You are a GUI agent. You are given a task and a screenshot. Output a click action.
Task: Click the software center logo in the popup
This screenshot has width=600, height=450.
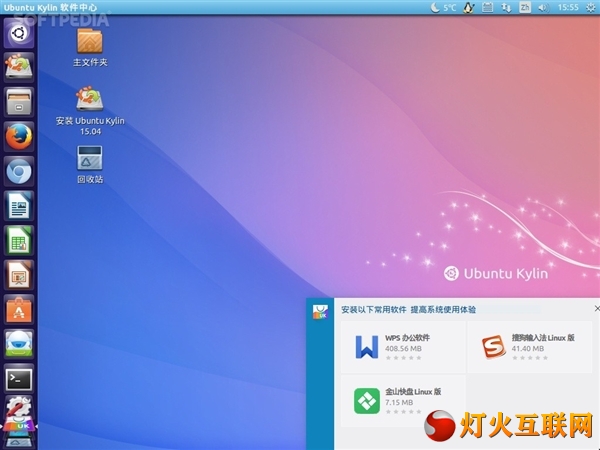[320, 312]
